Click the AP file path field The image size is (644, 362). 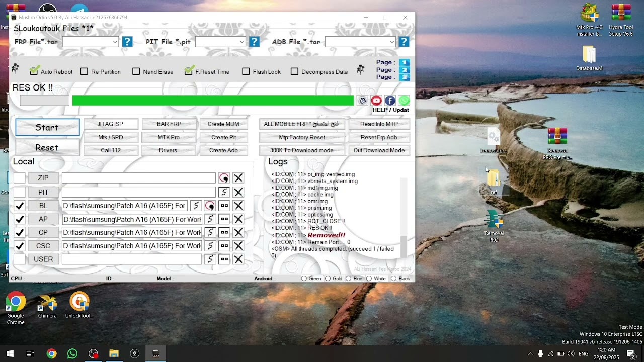tap(132, 219)
